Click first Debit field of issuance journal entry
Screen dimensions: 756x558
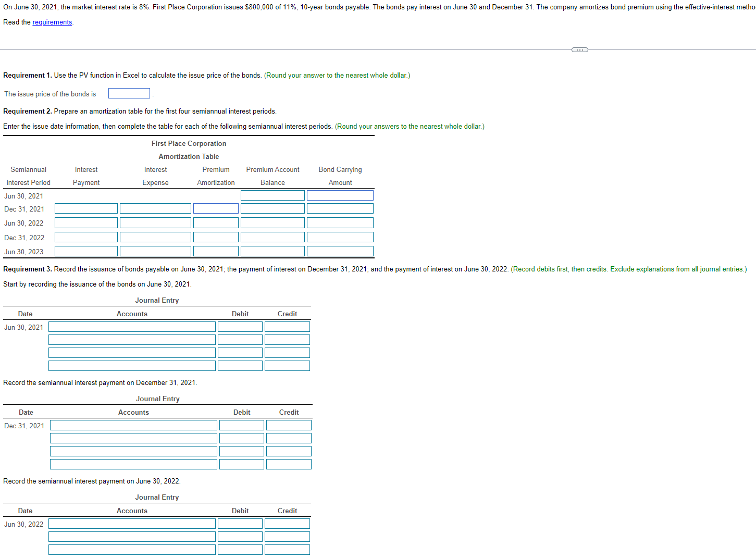click(240, 326)
